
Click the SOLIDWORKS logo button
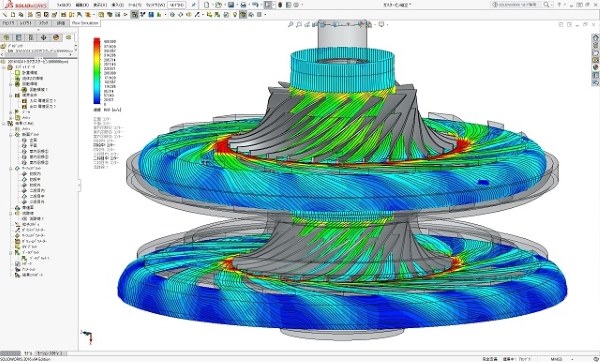click(26, 5)
